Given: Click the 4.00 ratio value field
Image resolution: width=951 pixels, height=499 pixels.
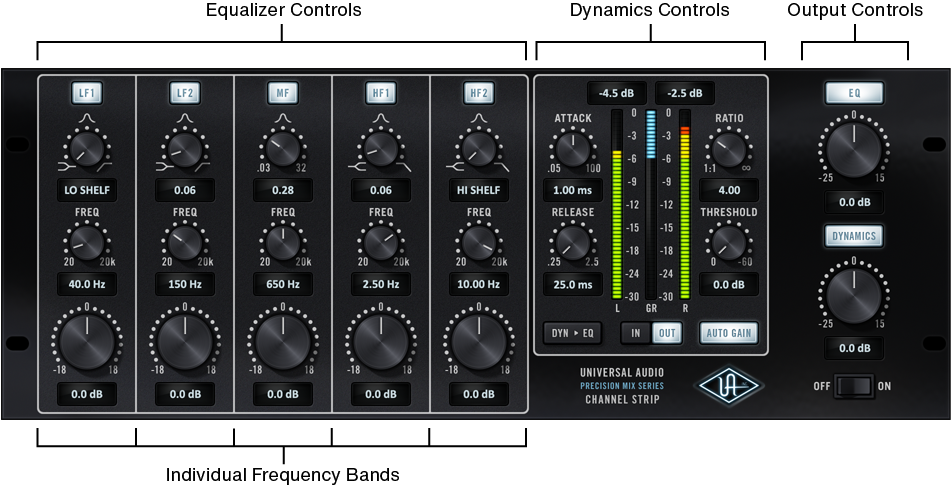Looking at the screenshot, I should [728, 190].
